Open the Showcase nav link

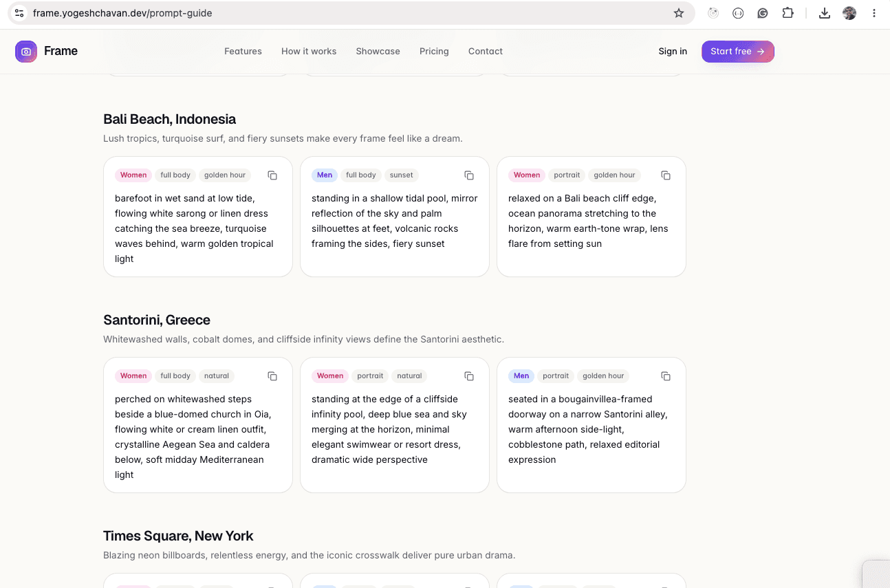click(x=378, y=52)
